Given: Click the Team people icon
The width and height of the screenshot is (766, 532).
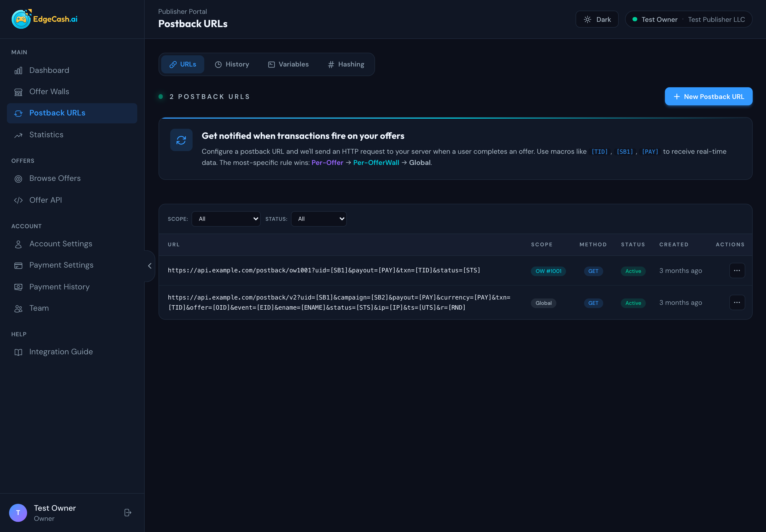Looking at the screenshot, I should (x=18, y=309).
